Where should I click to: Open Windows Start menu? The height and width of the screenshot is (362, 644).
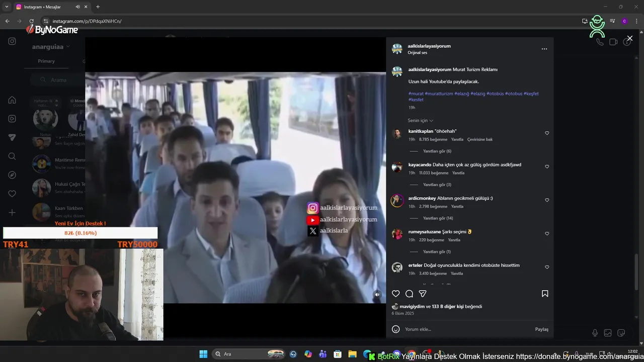coord(203,354)
